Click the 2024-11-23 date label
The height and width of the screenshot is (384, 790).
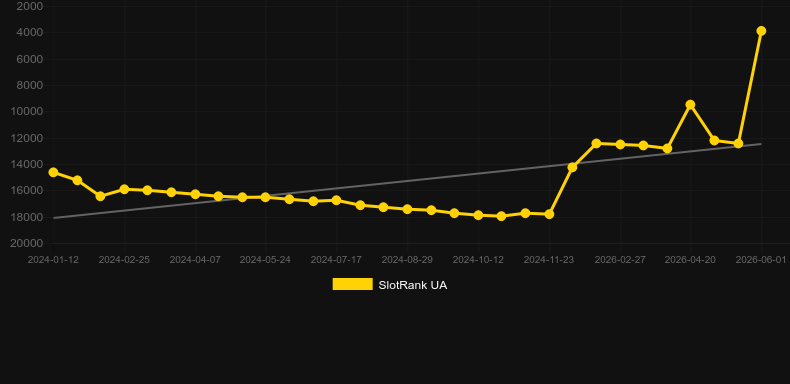pyautogui.click(x=549, y=260)
